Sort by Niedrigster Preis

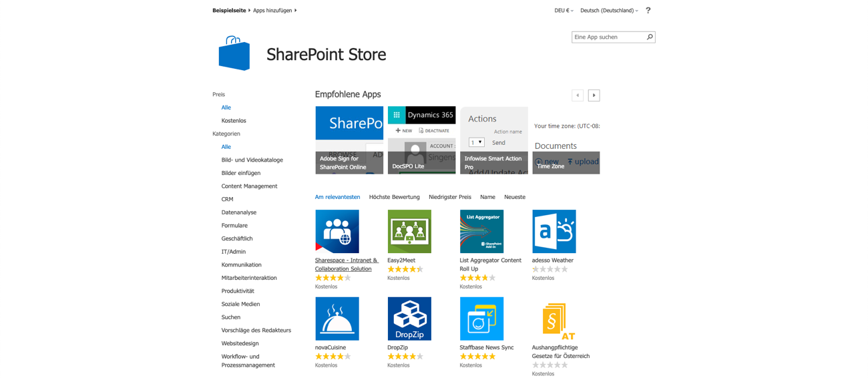point(449,197)
